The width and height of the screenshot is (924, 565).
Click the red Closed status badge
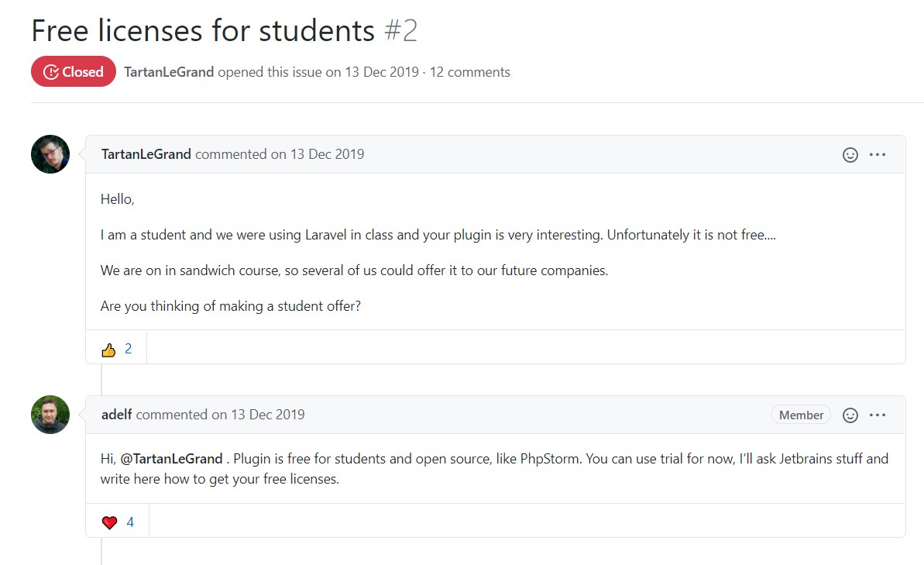74,71
